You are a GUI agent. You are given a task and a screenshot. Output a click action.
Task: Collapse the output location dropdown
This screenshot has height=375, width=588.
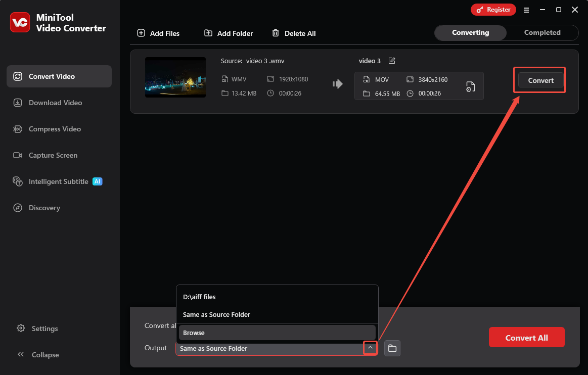point(370,348)
